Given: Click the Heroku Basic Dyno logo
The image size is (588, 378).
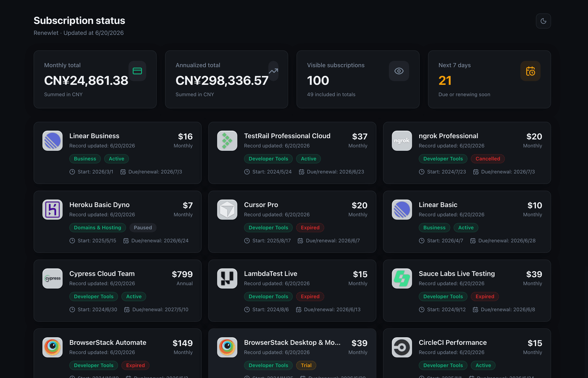Looking at the screenshot, I should tap(52, 210).
